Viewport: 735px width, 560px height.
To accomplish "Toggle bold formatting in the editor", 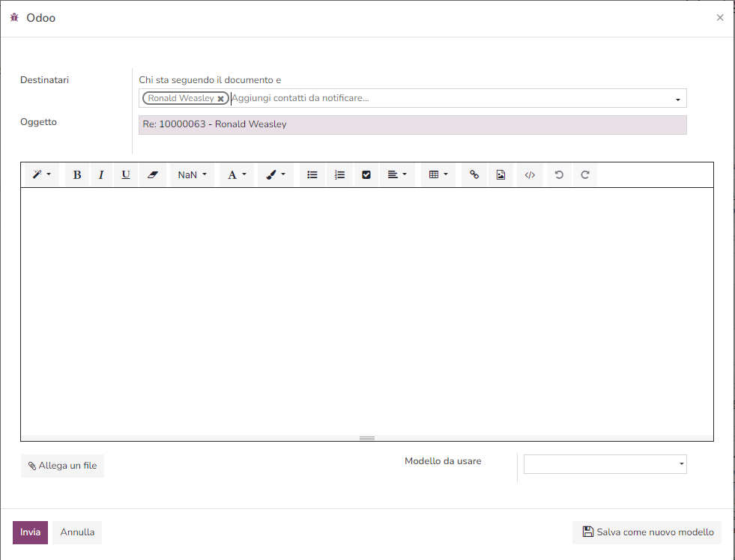I will 77,174.
